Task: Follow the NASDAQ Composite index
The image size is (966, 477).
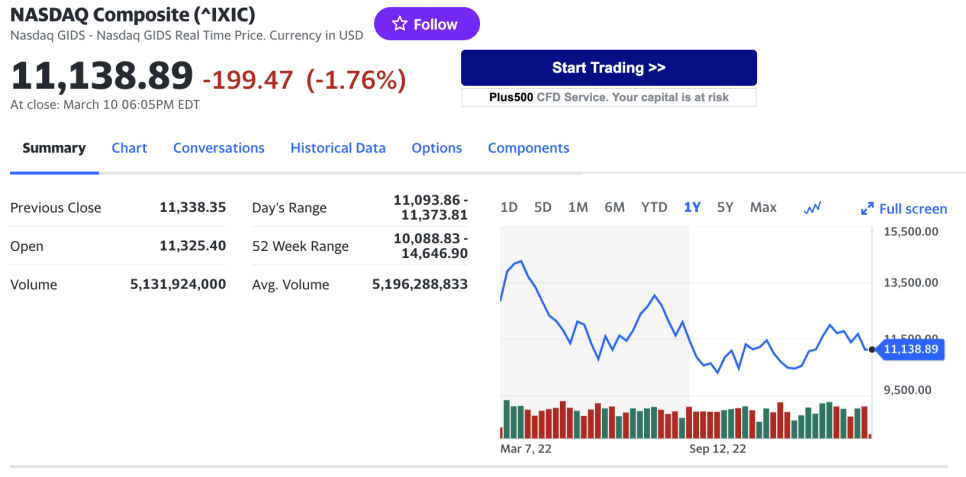Action: [426, 24]
